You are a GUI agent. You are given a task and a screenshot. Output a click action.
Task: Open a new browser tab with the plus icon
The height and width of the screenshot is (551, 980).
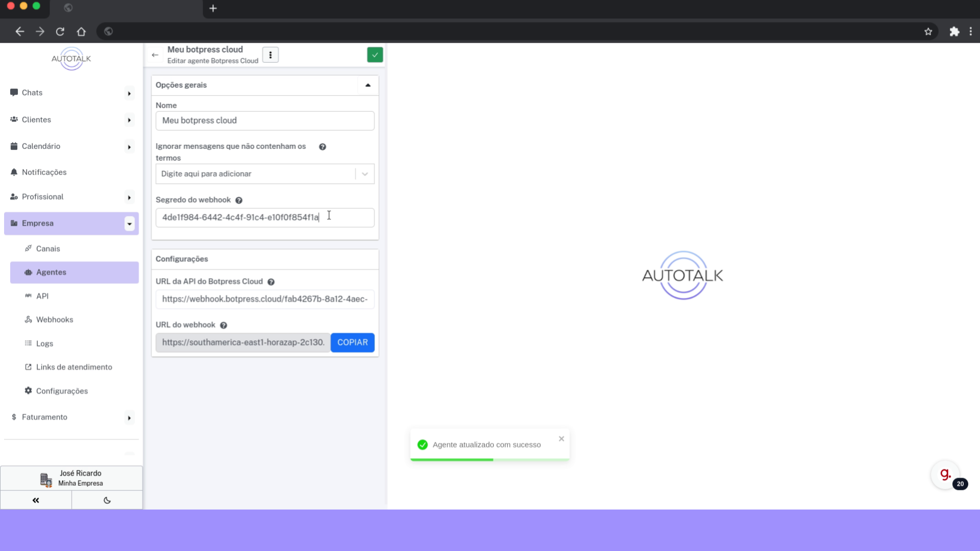pyautogui.click(x=213, y=8)
